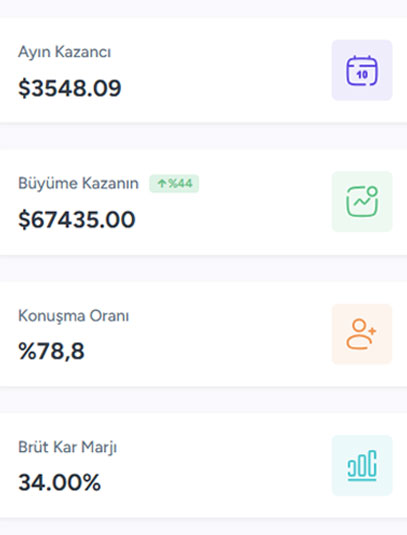Select the ↑%44 growth badge

[x=174, y=184]
